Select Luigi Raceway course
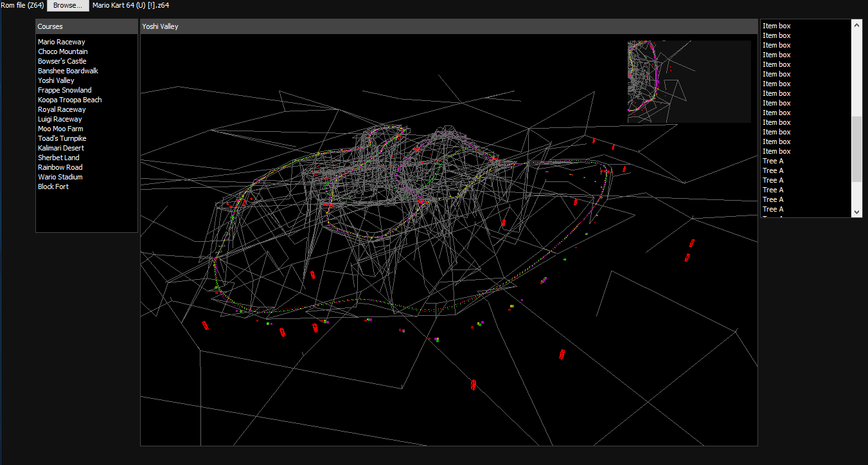868x465 pixels. 60,119
